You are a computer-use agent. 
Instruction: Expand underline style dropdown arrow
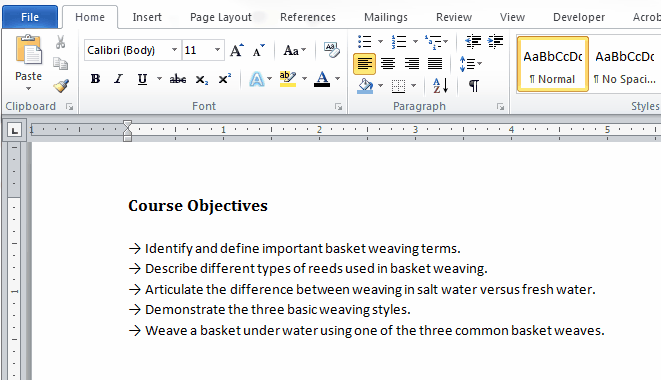[x=159, y=79]
